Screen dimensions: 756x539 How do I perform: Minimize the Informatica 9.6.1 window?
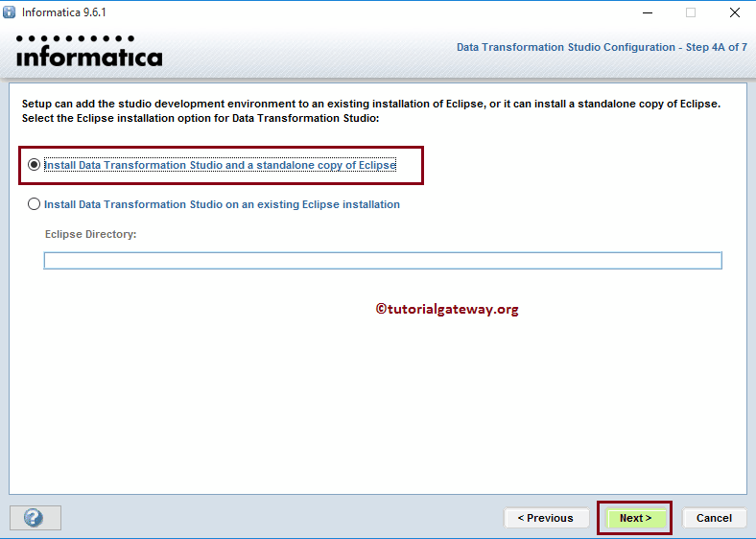coord(648,12)
